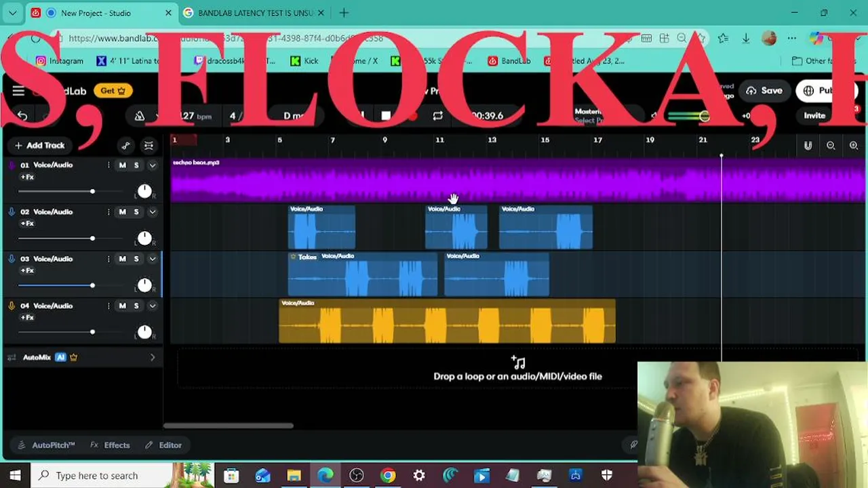Click the undo arrow icon
The width and height of the screenshot is (868, 488).
pyautogui.click(x=22, y=116)
